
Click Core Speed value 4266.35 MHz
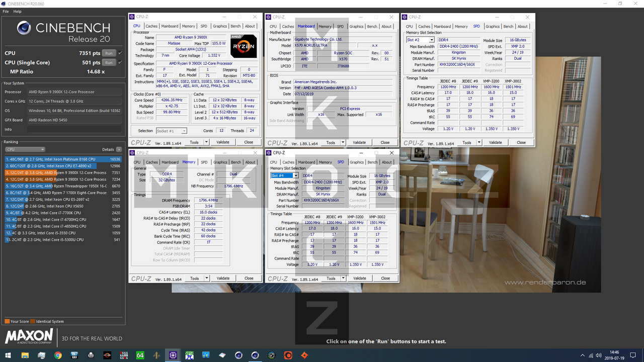tap(173, 100)
